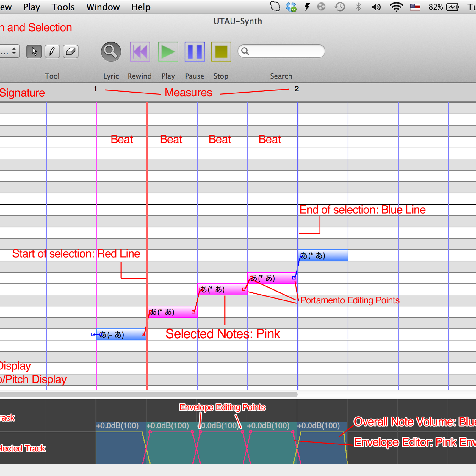This screenshot has width=476, height=476.
Task: Click the first envelope's +0.0dB(100) volume label
Action: click(117, 425)
